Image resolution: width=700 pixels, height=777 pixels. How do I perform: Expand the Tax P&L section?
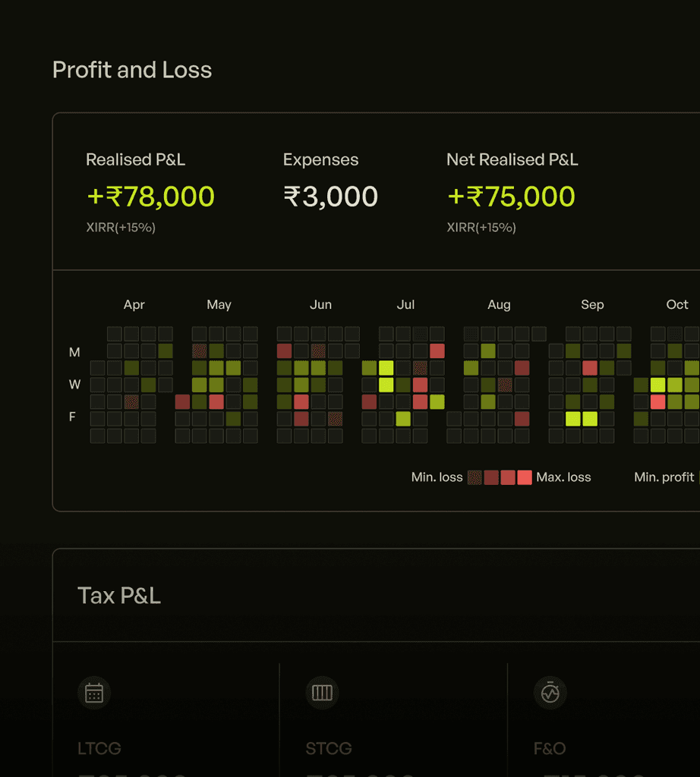click(119, 596)
